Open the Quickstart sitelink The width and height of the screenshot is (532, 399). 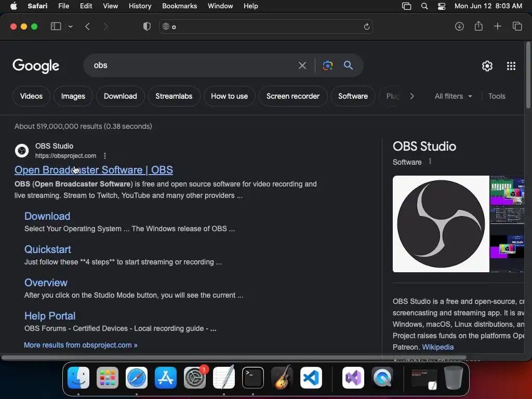[x=47, y=249]
